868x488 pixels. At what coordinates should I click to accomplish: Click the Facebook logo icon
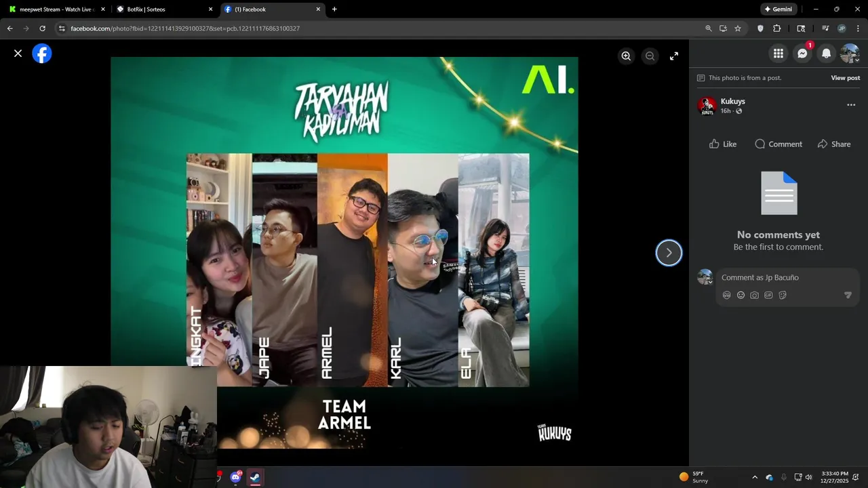tap(42, 54)
